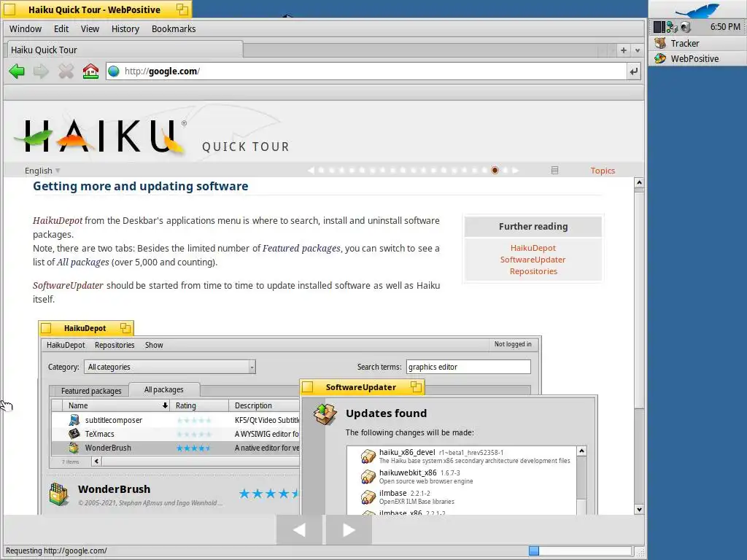Click the page loading progress bar
The image size is (747, 560).
tap(580, 551)
